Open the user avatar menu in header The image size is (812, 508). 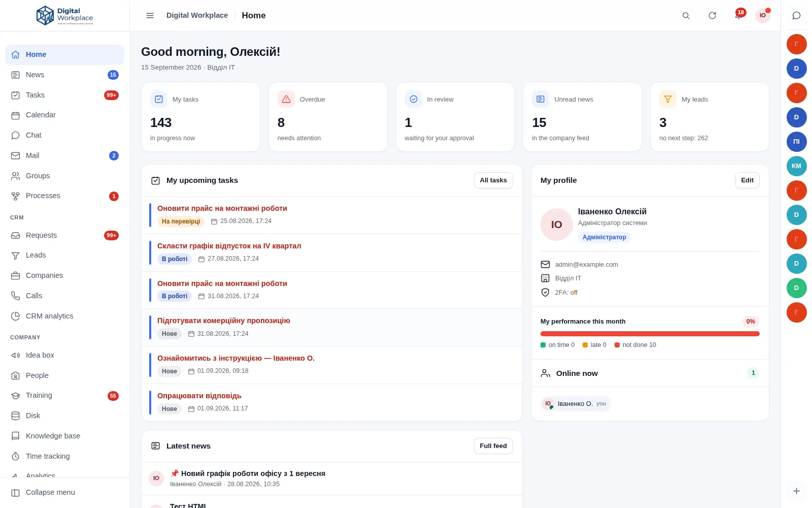pos(763,16)
